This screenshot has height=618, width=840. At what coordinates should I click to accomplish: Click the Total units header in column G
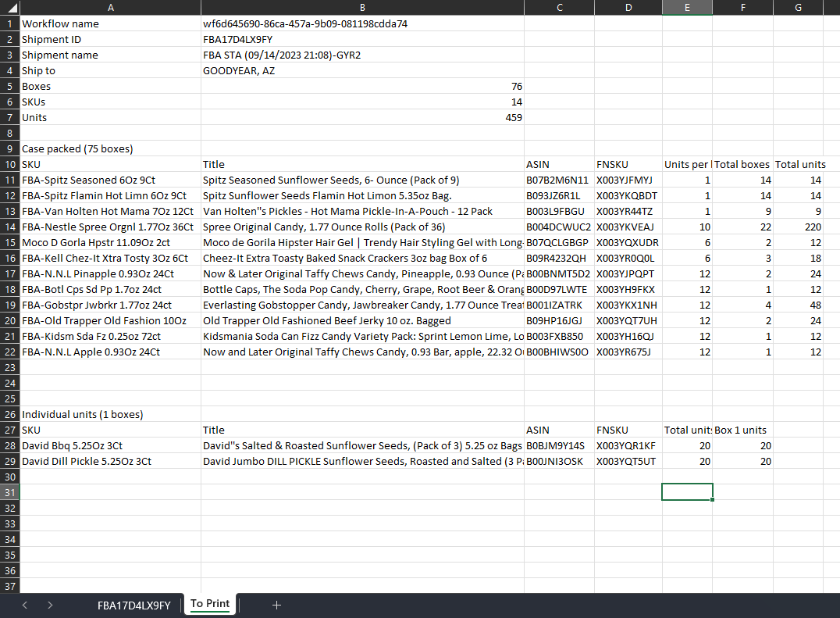[x=798, y=165]
